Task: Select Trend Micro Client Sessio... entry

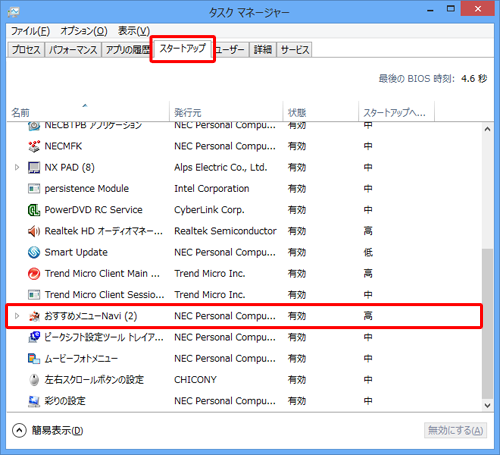Action: pos(104,295)
